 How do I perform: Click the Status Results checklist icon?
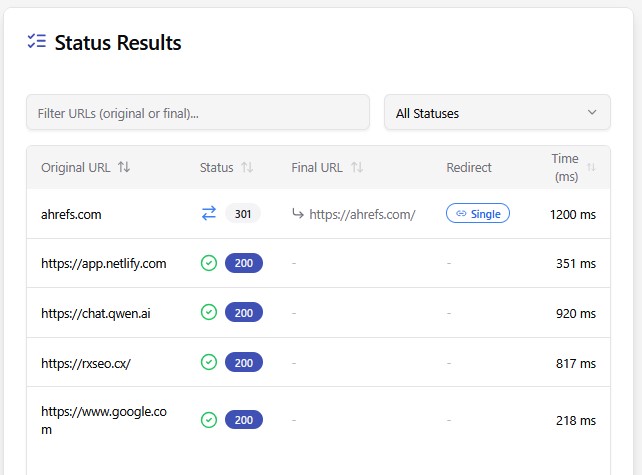37,41
